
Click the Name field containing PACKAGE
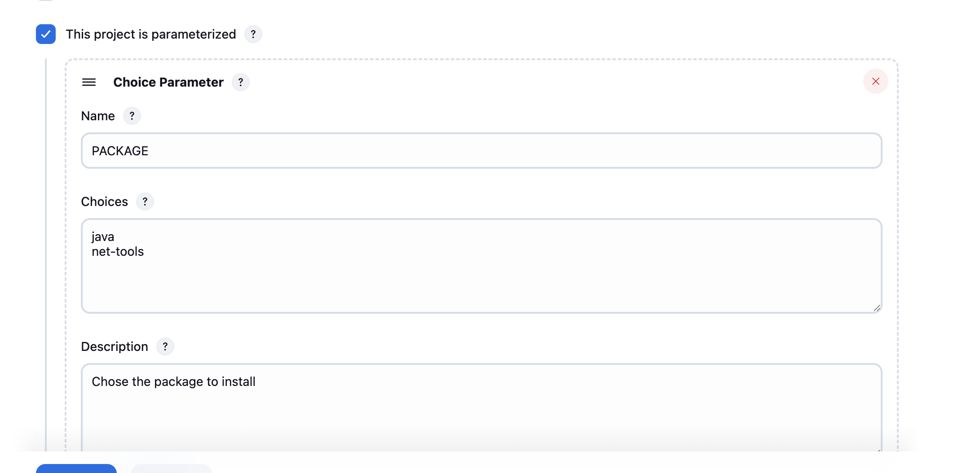481,151
